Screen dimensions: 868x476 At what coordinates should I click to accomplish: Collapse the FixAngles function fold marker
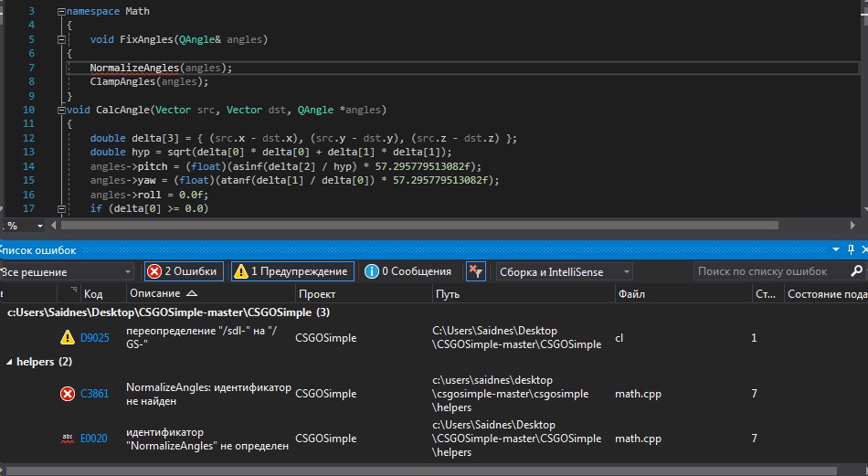pyautogui.click(x=61, y=40)
